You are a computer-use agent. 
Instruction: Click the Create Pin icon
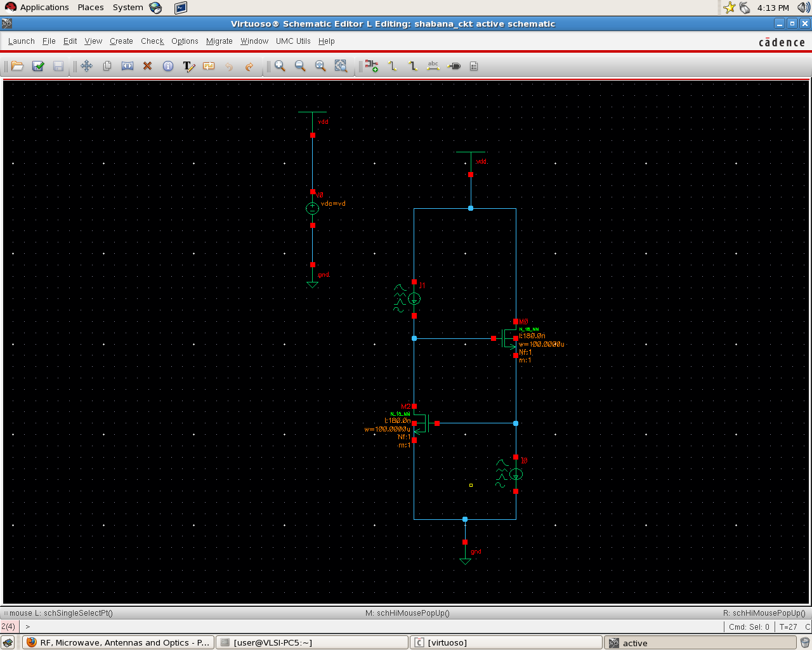pos(454,66)
